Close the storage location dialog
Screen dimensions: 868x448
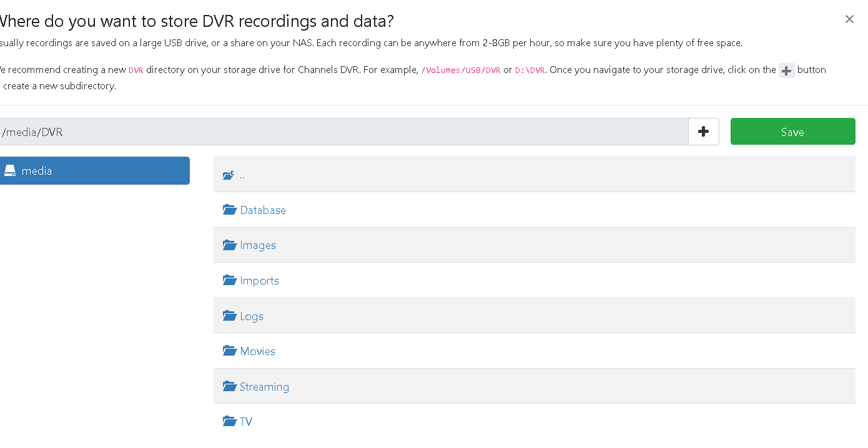pos(849,19)
